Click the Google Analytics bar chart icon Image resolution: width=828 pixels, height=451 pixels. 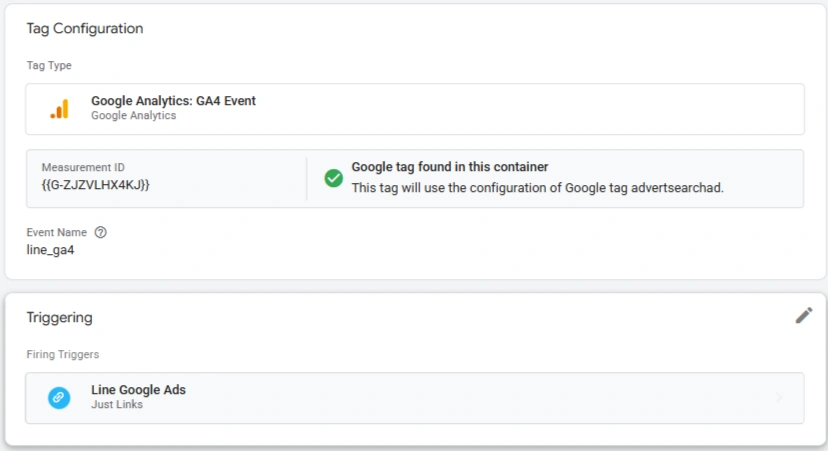coord(60,109)
